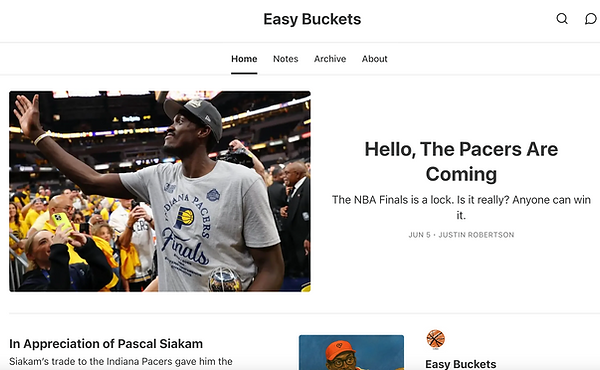Open the About tab
The height and width of the screenshot is (370, 600).
tap(375, 59)
